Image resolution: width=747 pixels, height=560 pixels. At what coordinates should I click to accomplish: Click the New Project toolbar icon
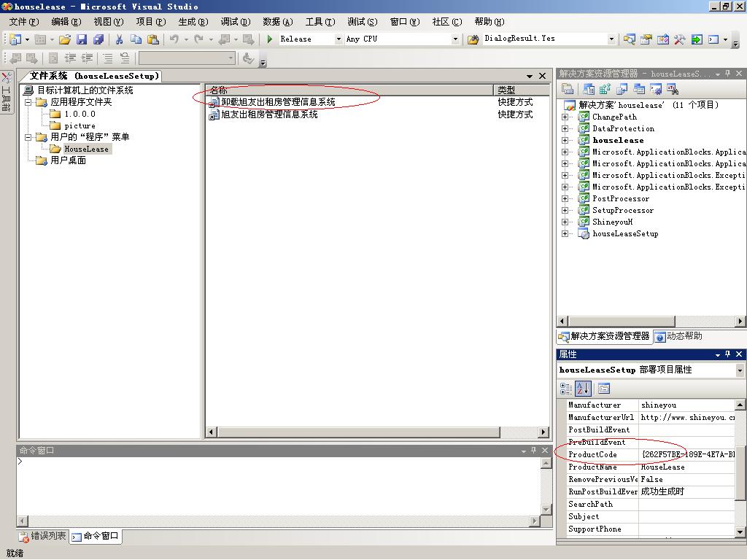coord(15,39)
